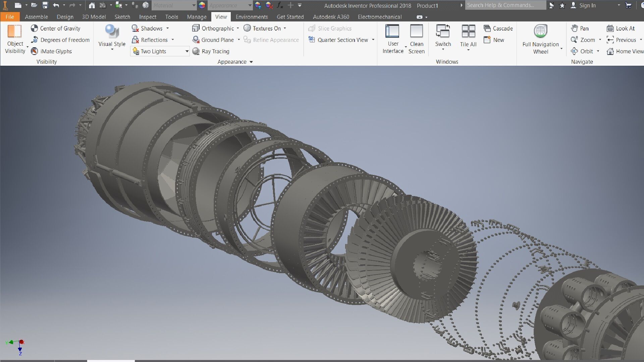
Task: Click the Clear appearance overrides icon
Action: click(x=269, y=5)
